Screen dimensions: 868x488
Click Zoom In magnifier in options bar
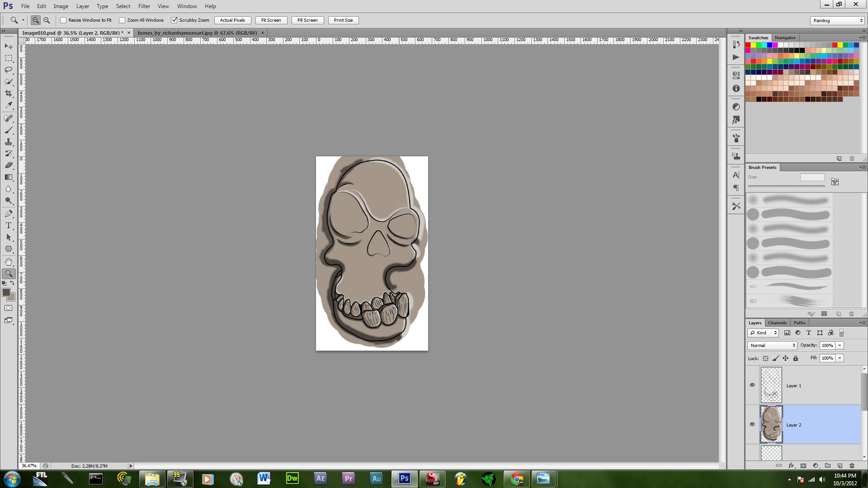35,20
